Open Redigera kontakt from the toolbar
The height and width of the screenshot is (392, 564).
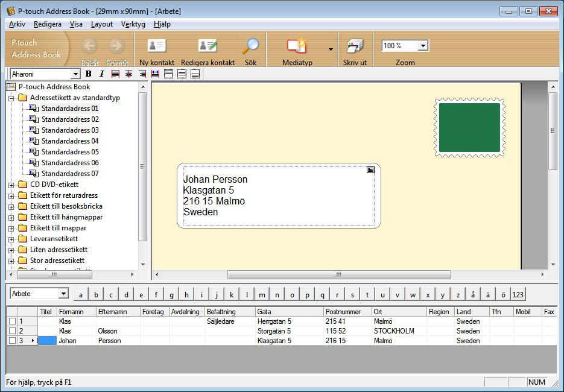208,46
